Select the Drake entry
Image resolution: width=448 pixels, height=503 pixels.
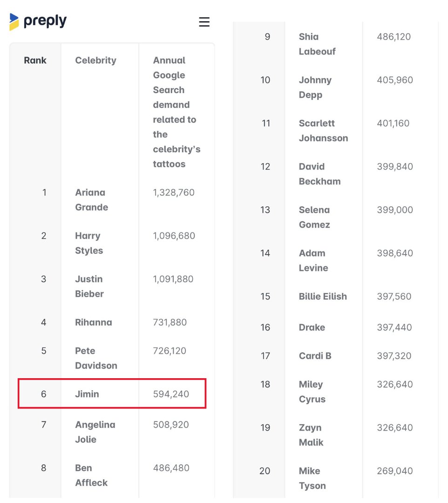click(x=312, y=327)
